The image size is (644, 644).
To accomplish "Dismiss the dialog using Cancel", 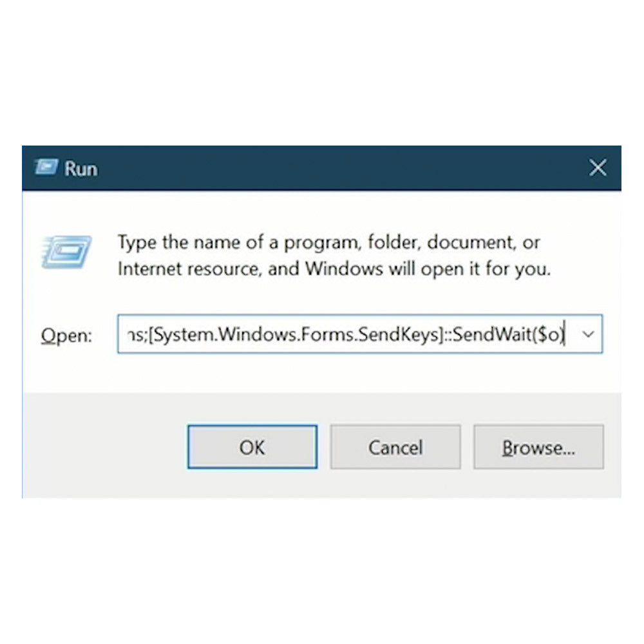I will pos(395,447).
